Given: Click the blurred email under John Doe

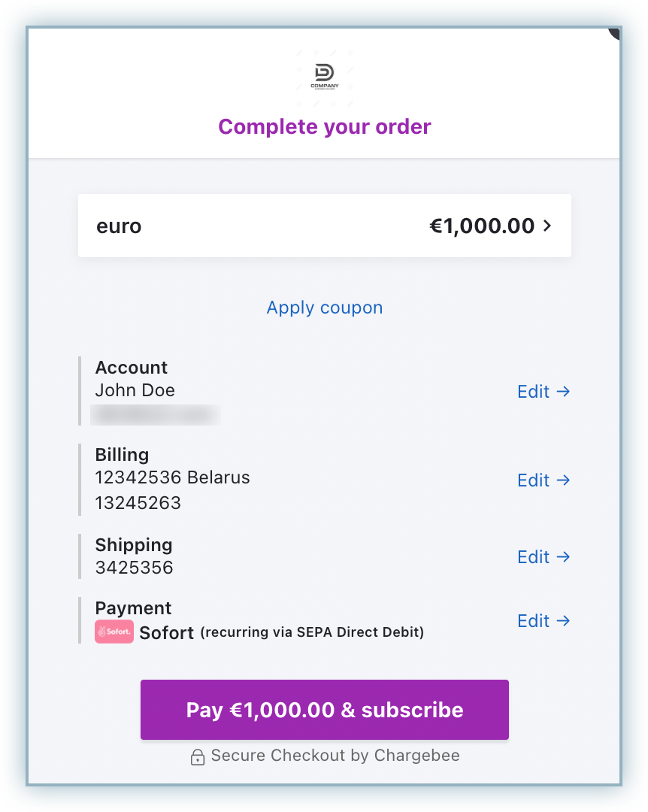Looking at the screenshot, I should coord(156,414).
